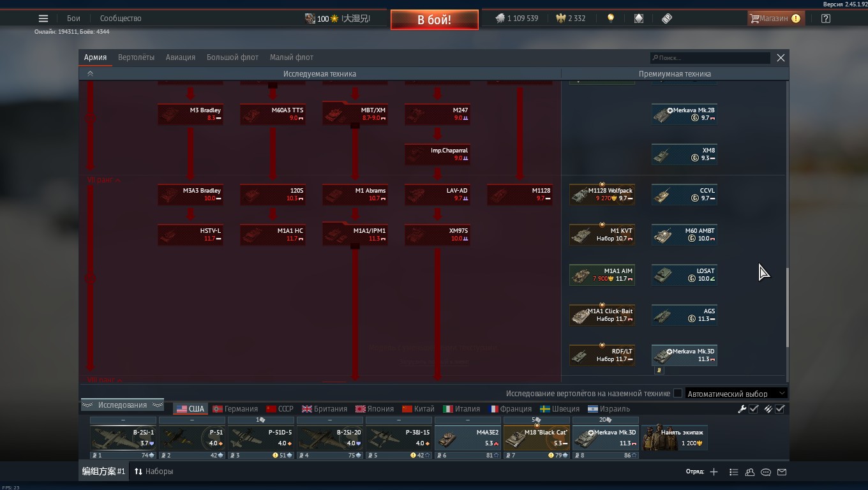Open the Наборы presets list
868x490 pixels.
[x=153, y=471]
